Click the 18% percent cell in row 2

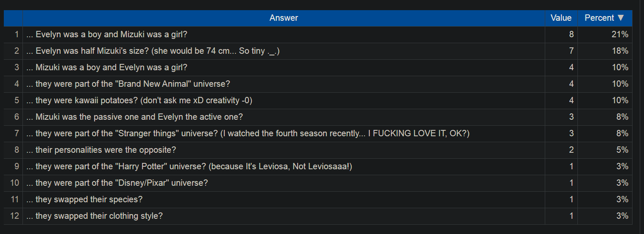605,51
